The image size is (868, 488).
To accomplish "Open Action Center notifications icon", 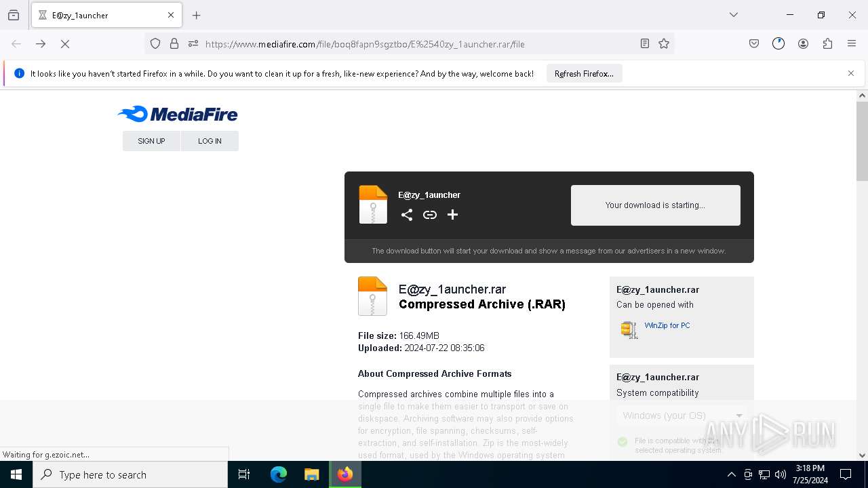I will point(846,474).
